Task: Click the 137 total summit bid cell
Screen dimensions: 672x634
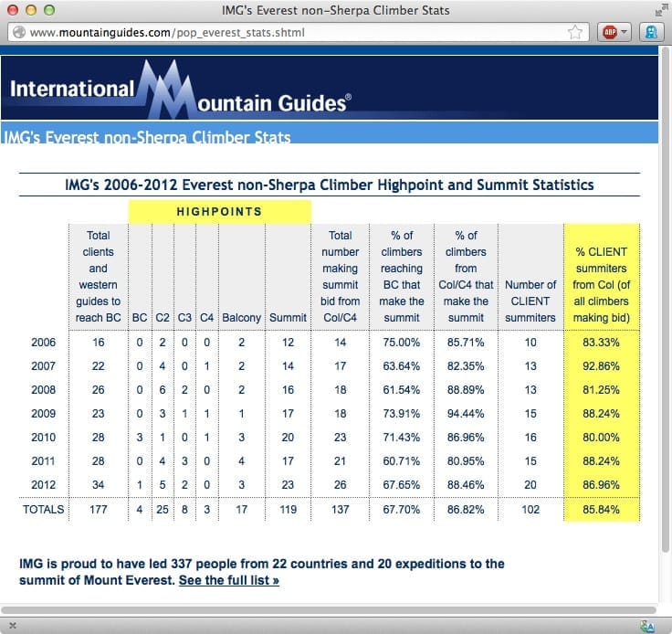Action: pyautogui.click(x=341, y=509)
